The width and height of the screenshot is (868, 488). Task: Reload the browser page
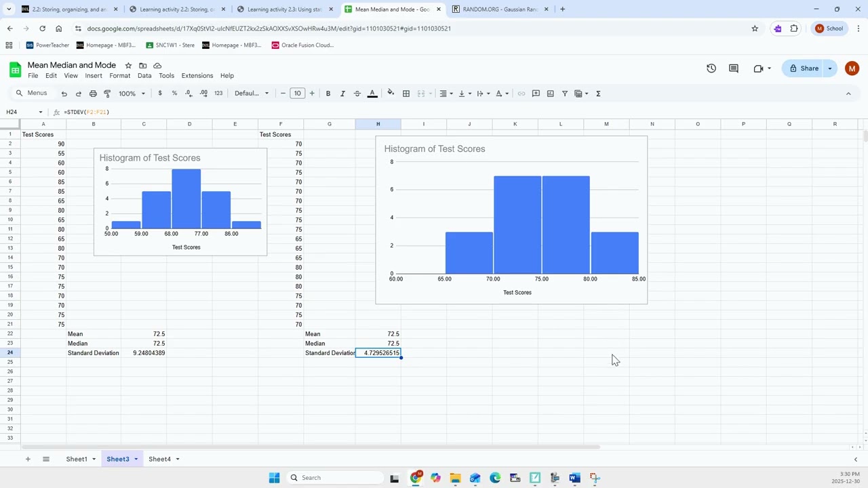point(42,28)
